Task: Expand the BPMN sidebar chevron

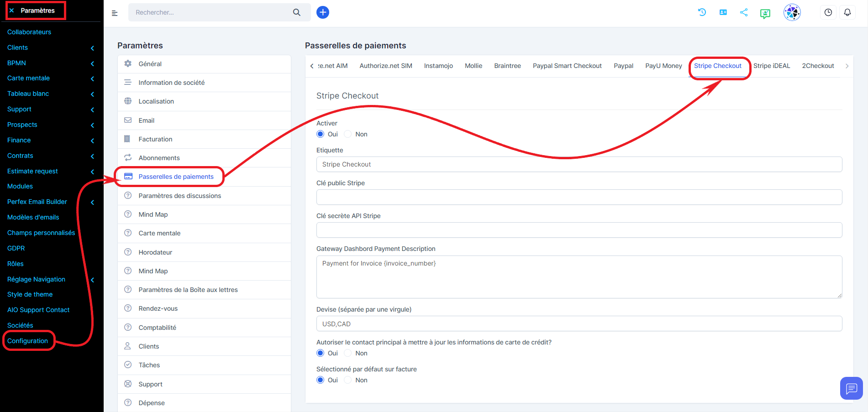Action: click(93, 63)
